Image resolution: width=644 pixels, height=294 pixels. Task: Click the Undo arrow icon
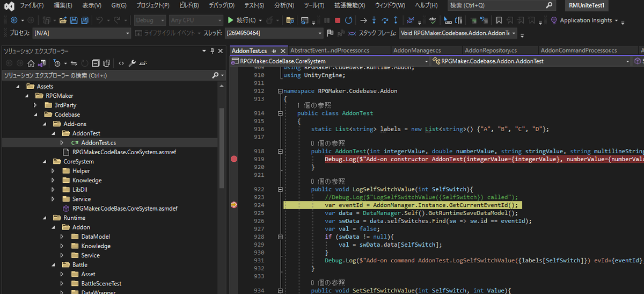(99, 20)
